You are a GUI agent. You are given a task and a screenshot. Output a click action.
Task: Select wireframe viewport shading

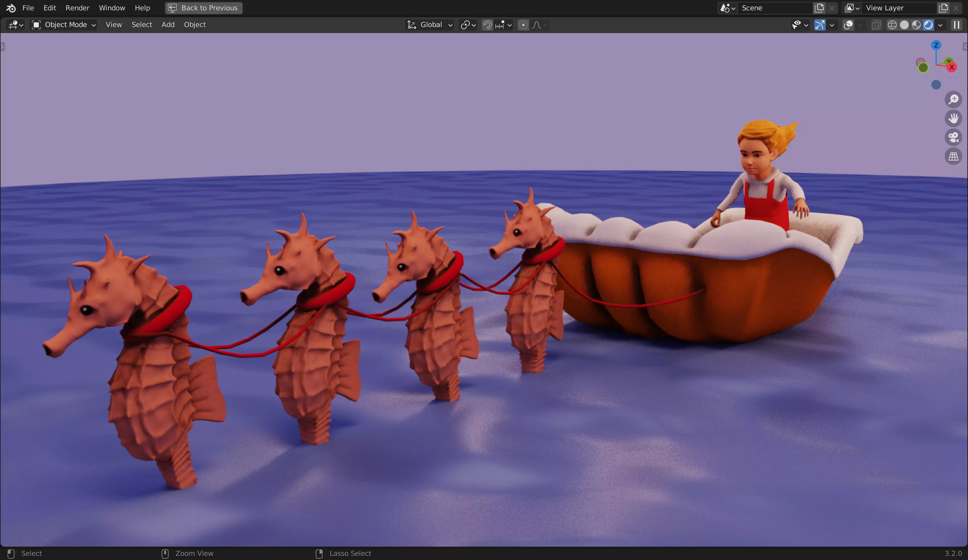tap(892, 25)
